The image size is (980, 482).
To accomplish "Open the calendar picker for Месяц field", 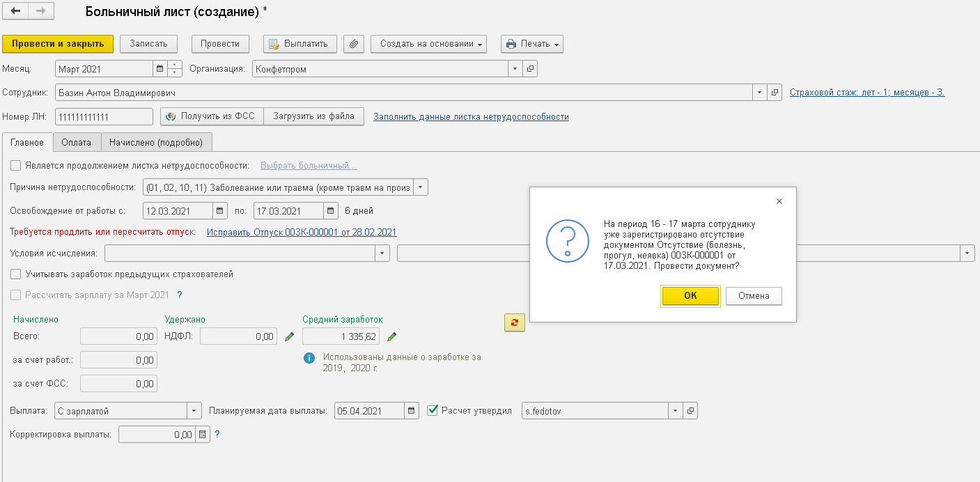I will tap(160, 69).
